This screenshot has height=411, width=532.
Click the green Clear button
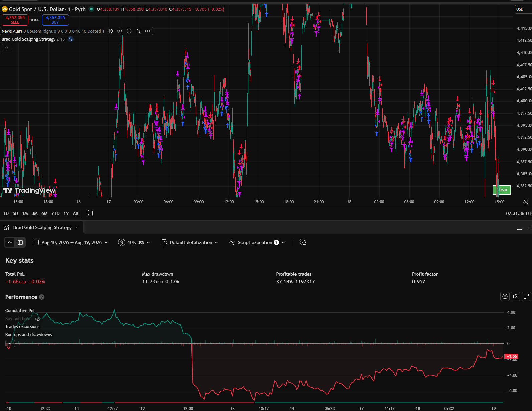pyautogui.click(x=502, y=190)
